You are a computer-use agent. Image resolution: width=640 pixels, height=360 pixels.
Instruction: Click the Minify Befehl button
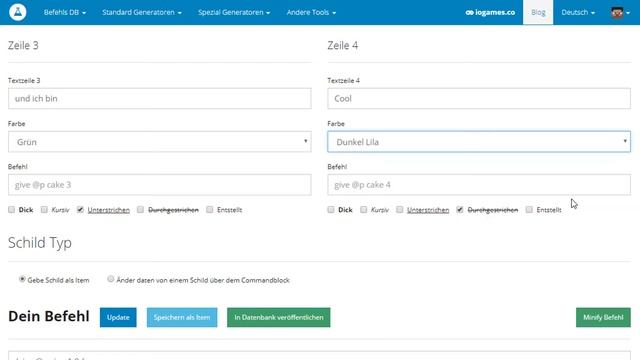coord(603,318)
